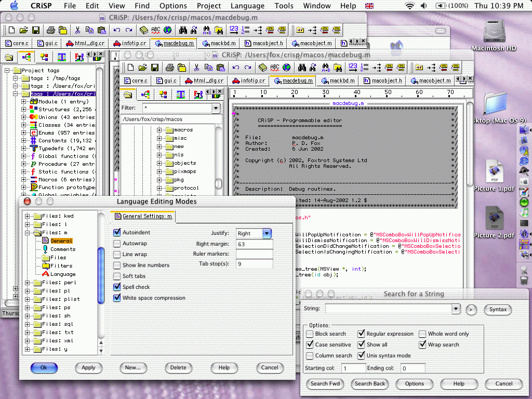
Task: Switch to mackbd.m tab in front window
Action: 338,81
